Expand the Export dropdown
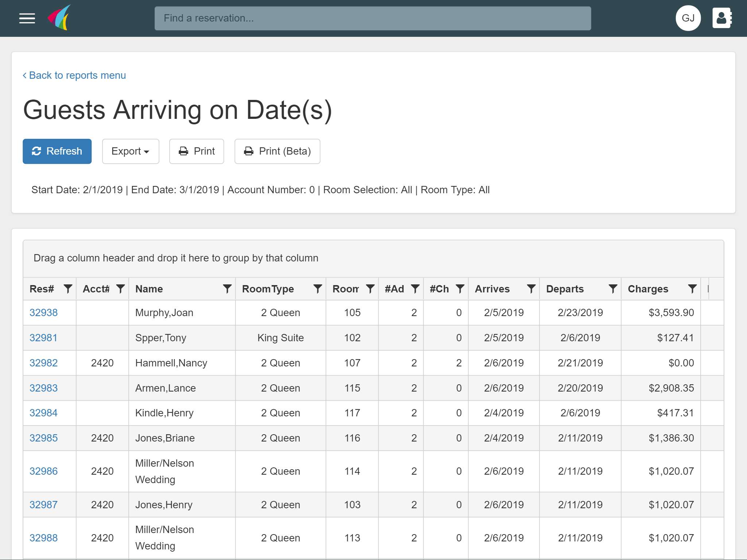This screenshot has height=560, width=747. pyautogui.click(x=131, y=151)
